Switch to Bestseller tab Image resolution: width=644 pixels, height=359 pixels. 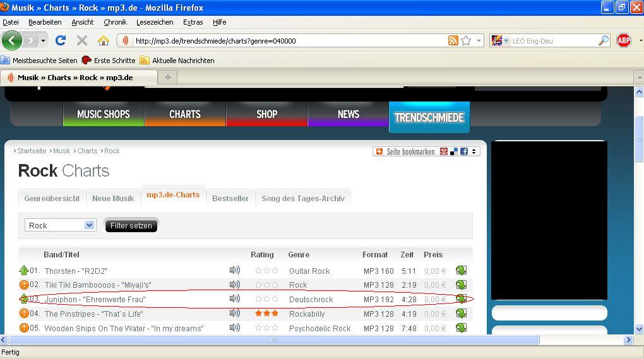coord(230,198)
